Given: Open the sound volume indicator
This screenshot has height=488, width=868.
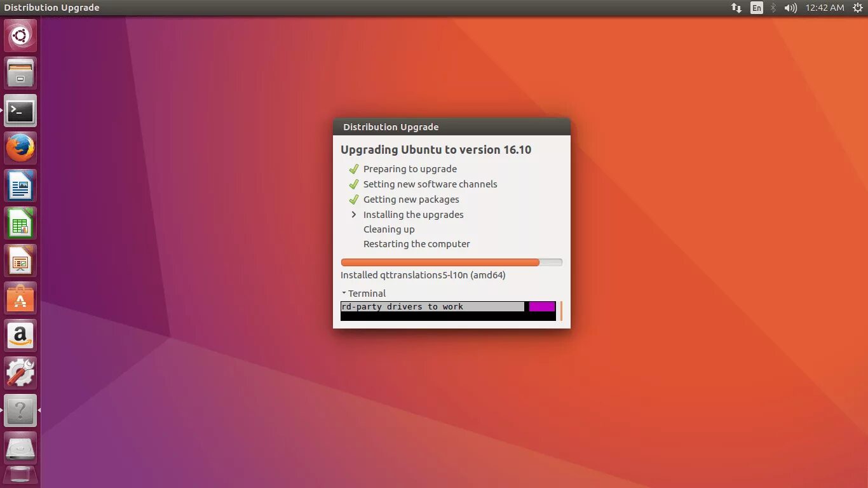Looking at the screenshot, I should [x=790, y=8].
